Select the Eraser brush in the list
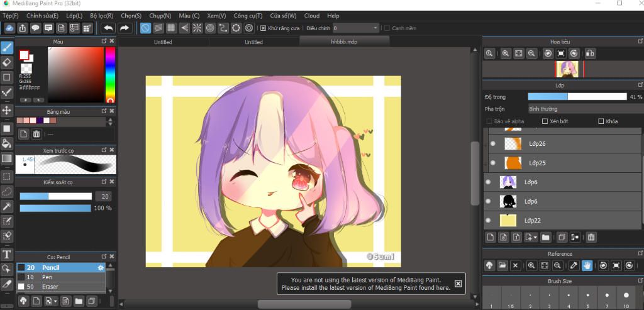 (61, 287)
